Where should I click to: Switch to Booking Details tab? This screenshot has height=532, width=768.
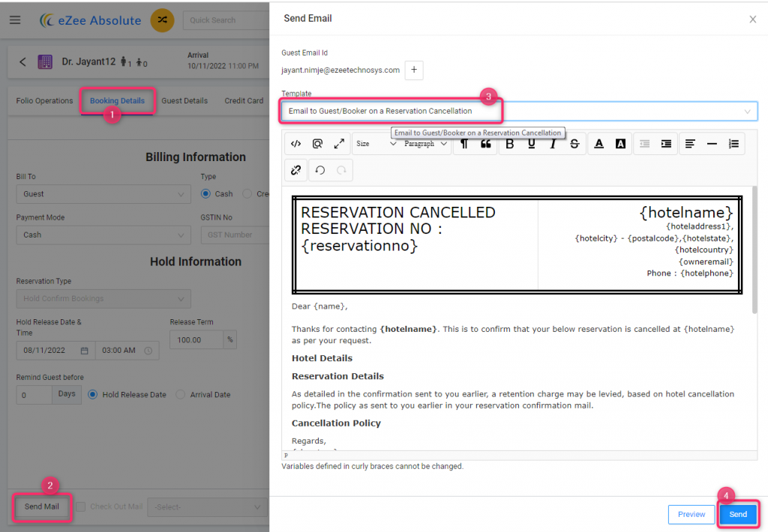(117, 101)
